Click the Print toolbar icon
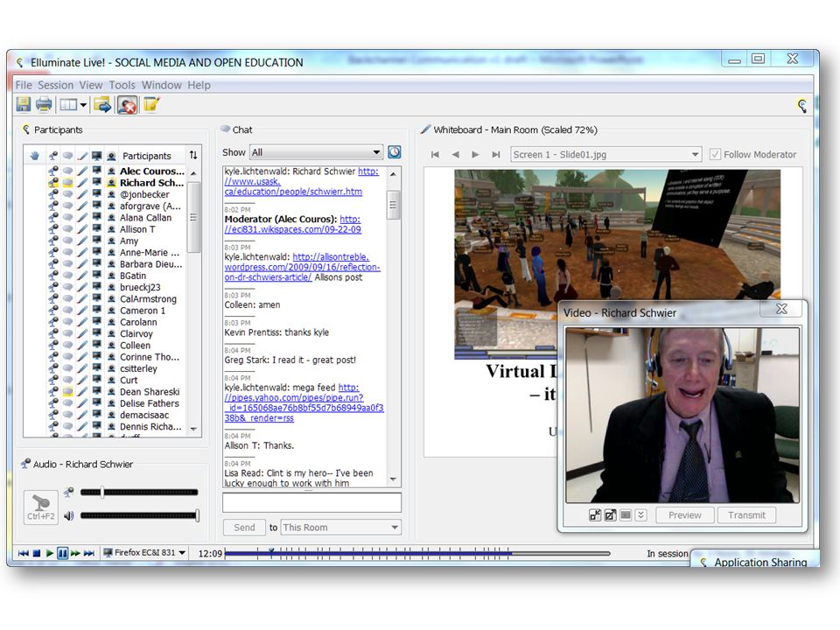 44,105
